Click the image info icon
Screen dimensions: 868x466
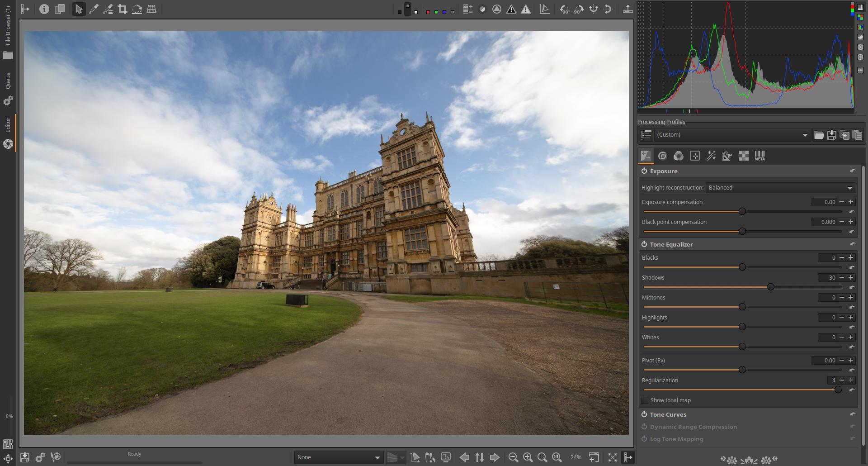[44, 9]
